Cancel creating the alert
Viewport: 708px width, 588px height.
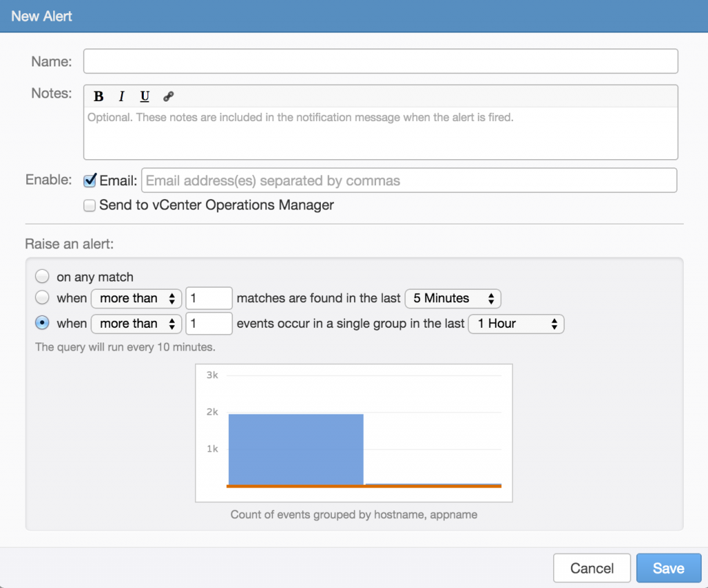point(592,567)
